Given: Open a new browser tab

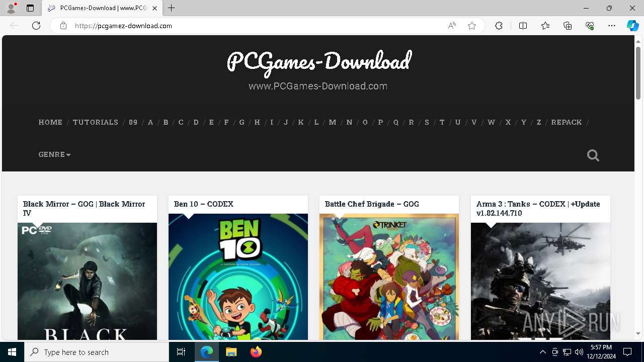Looking at the screenshot, I should click(172, 8).
